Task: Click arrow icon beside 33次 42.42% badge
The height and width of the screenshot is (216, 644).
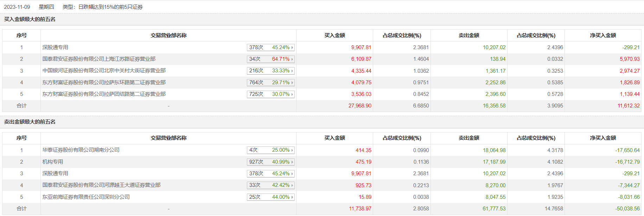Action: coord(292,185)
